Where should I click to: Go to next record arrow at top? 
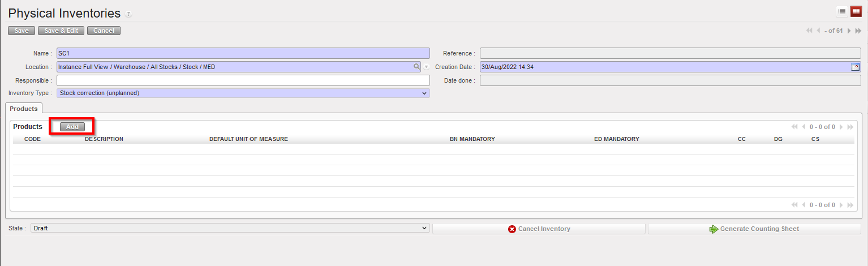click(x=849, y=31)
